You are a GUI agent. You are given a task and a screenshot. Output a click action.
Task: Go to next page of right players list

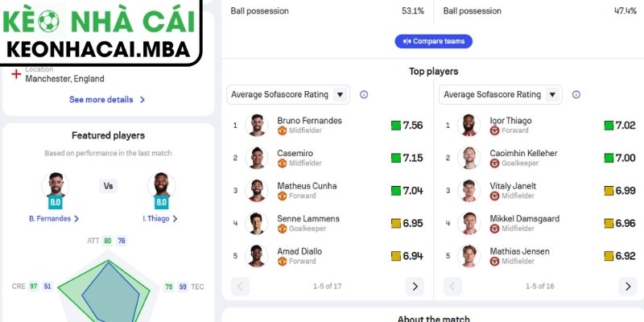(627, 286)
